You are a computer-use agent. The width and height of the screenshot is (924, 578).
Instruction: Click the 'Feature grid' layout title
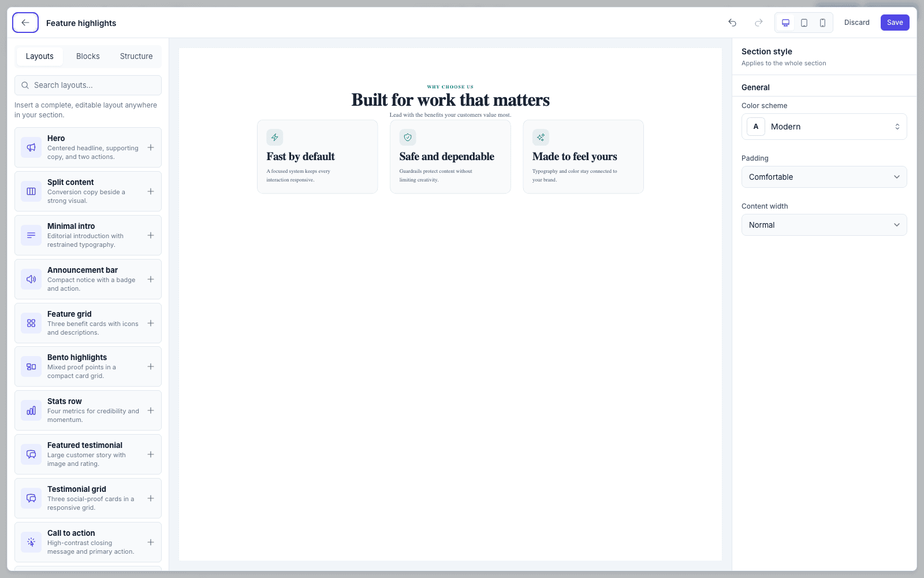(69, 314)
